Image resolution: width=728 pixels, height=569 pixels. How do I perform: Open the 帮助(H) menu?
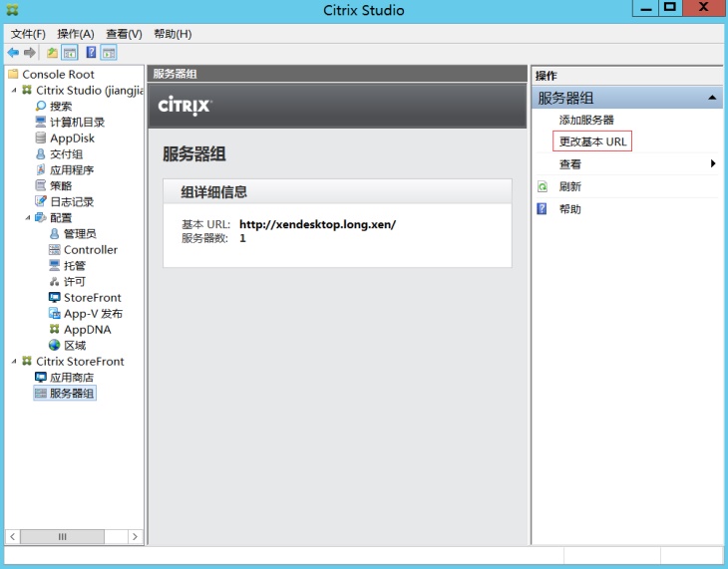[x=173, y=34]
